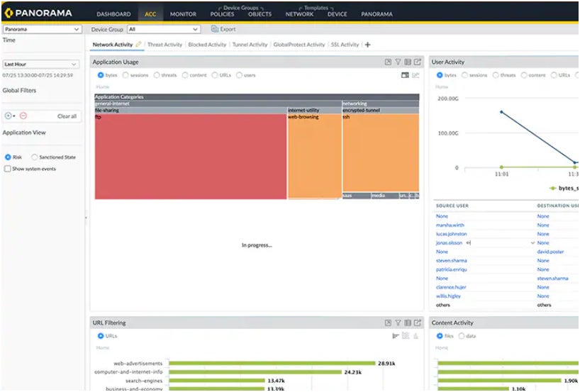Select content radio in Application Usage

(x=185, y=75)
